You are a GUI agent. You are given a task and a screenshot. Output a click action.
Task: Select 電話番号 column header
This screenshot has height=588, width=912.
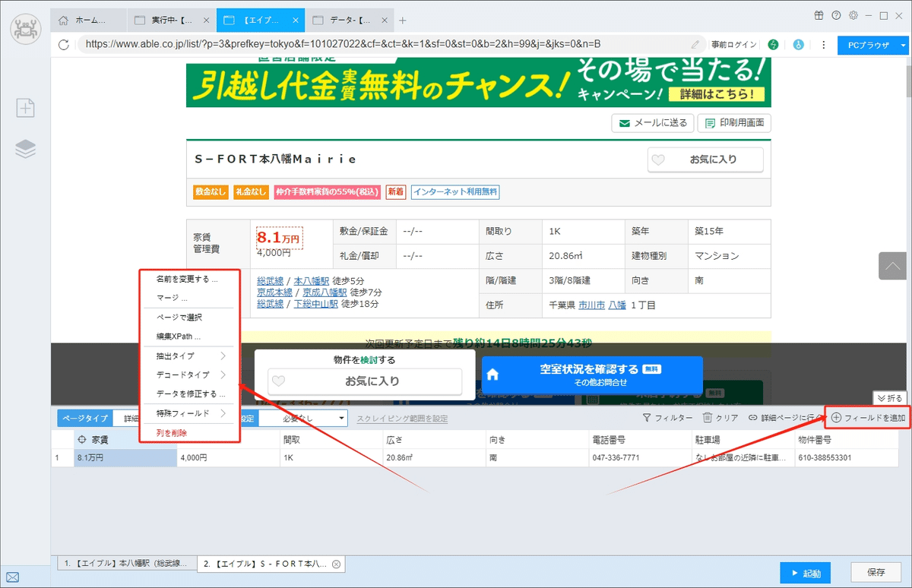[x=638, y=439]
